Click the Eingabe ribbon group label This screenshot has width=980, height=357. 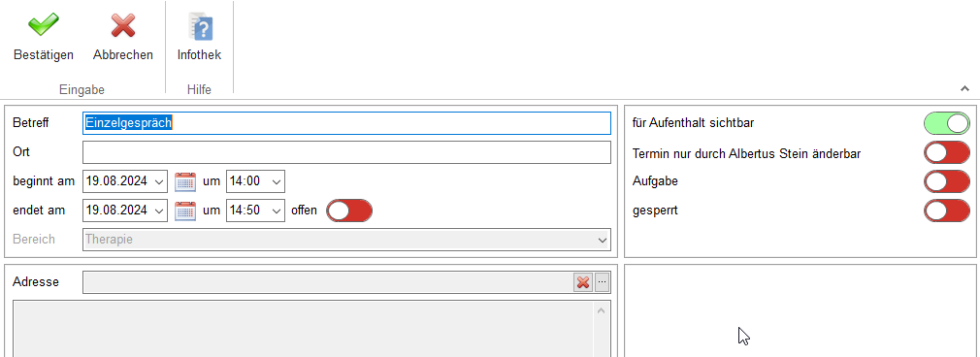[82, 90]
